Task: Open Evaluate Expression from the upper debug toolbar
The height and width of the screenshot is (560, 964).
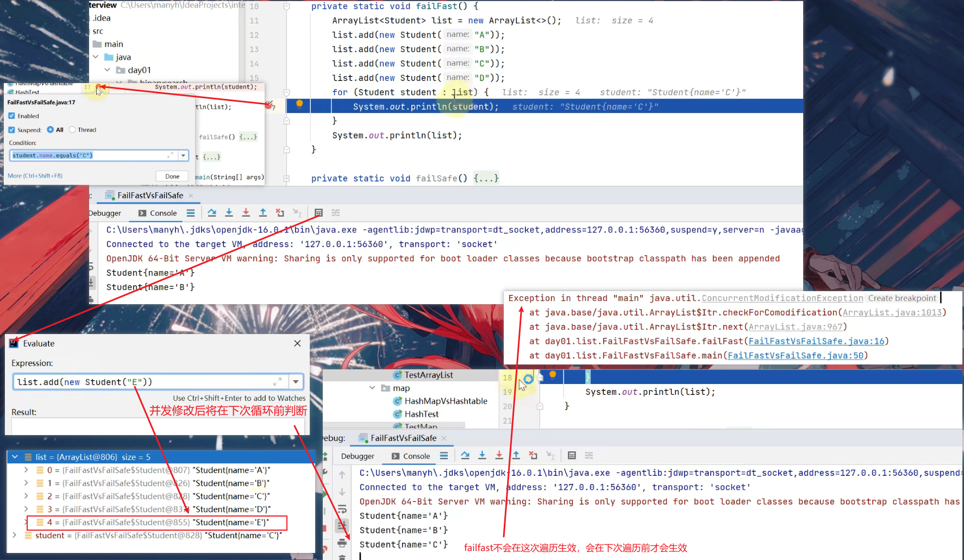Action: pyautogui.click(x=318, y=213)
